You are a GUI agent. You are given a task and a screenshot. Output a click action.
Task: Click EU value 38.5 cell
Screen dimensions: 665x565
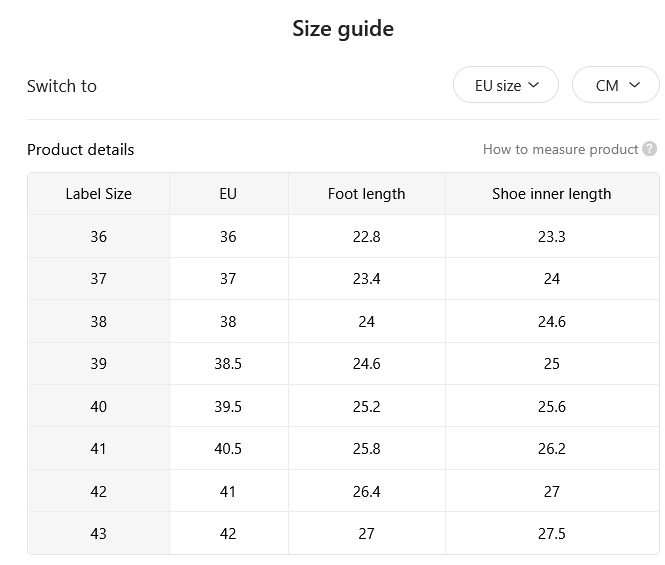[x=229, y=364]
